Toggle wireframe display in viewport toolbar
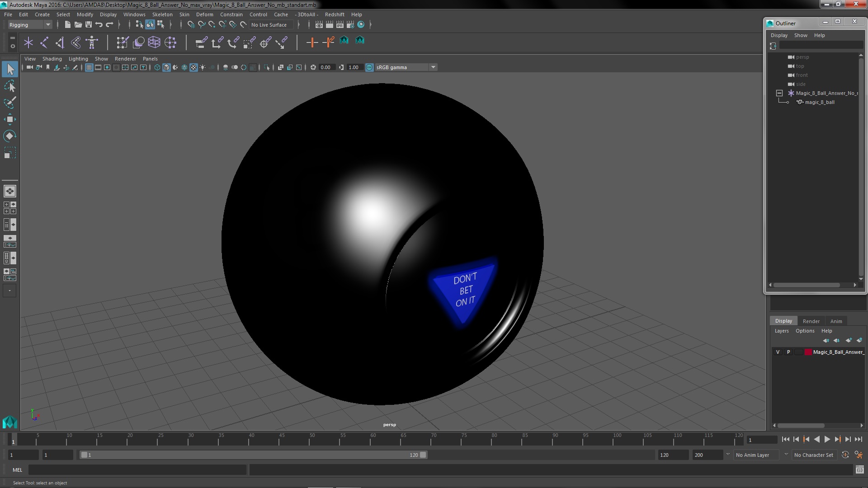This screenshot has width=868, height=488. (157, 67)
